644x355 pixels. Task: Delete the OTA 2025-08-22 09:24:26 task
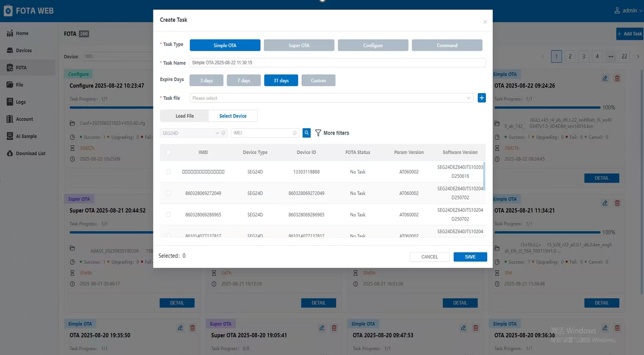click(617, 78)
